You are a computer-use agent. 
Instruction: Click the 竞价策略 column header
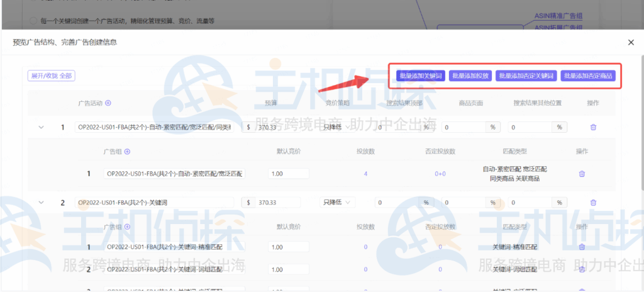tap(337, 103)
